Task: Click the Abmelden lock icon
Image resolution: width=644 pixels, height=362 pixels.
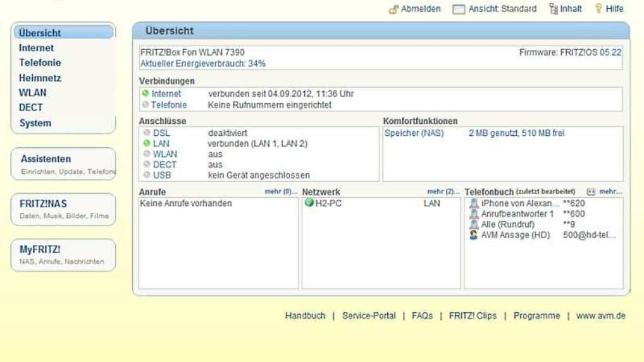Action: (393, 9)
